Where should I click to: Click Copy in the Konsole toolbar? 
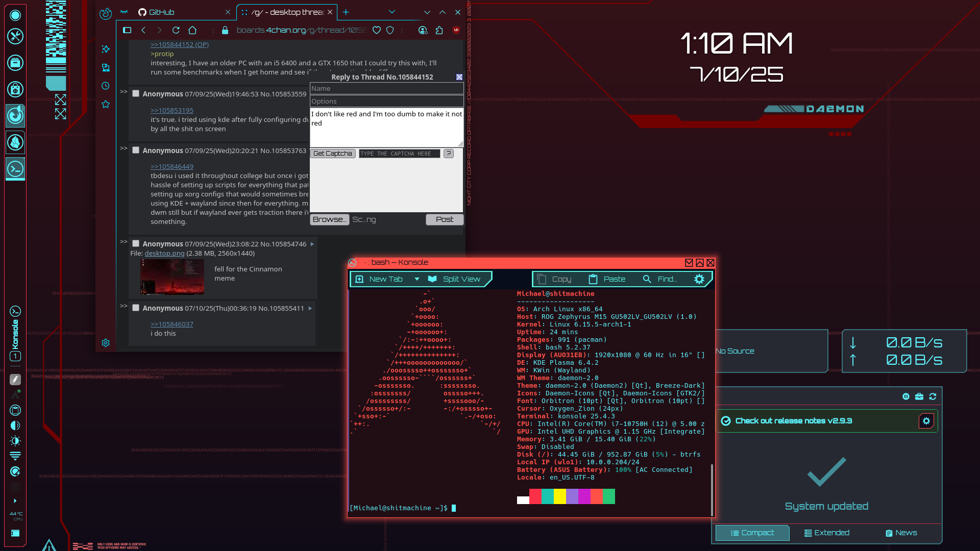pyautogui.click(x=554, y=279)
